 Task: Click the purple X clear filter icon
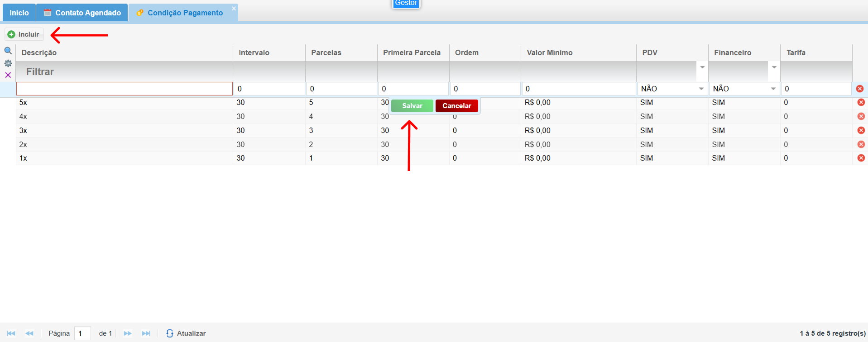coord(8,75)
